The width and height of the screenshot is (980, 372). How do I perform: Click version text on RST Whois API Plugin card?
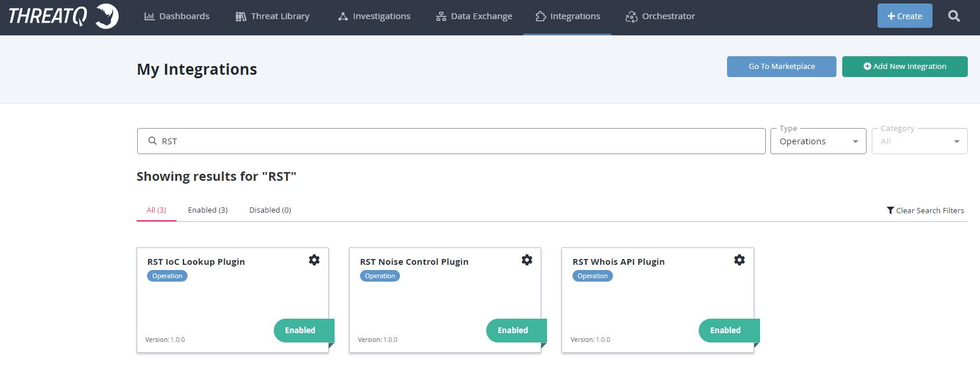[590, 340]
